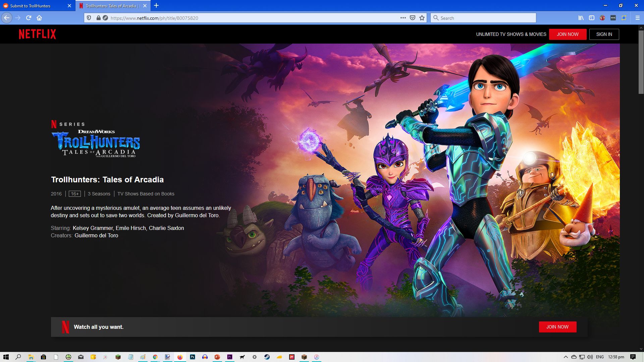This screenshot has height=362, width=644.
Task: Go to Firefox home page
Action: [39, 18]
